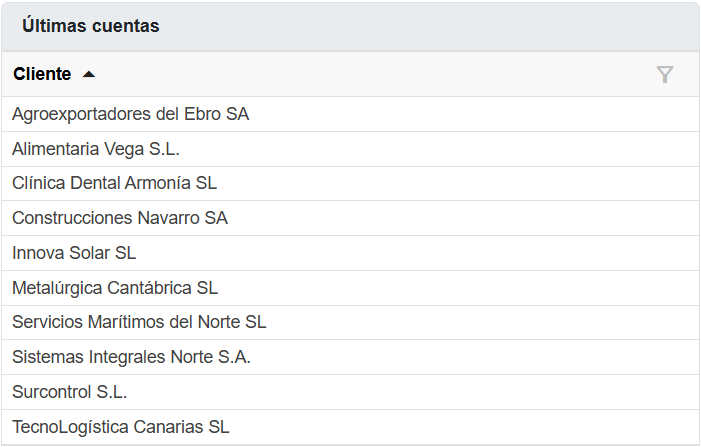
Task: Click the Innova Solar SL entry
Action: tap(74, 253)
